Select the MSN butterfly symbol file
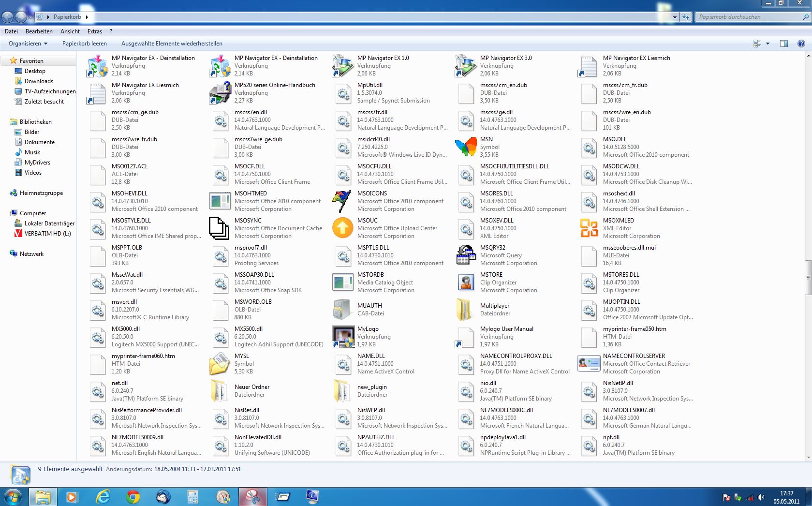Viewport: 812px width, 506px height. pos(466,147)
